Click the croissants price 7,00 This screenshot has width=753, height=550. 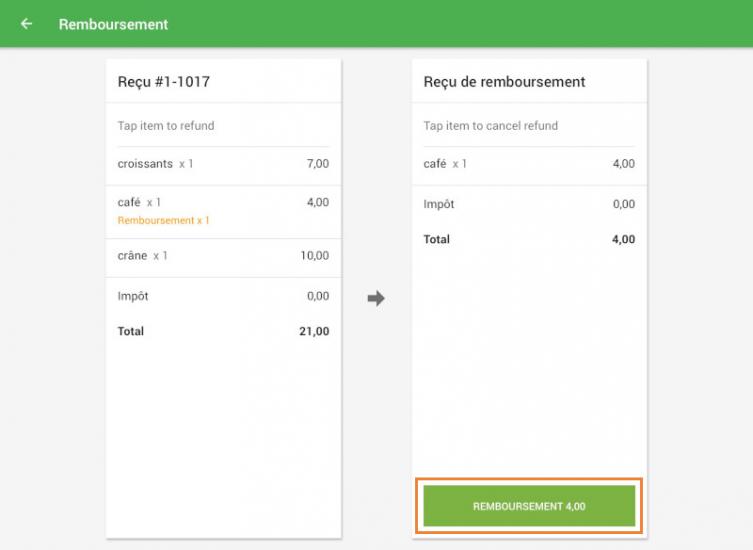click(318, 164)
